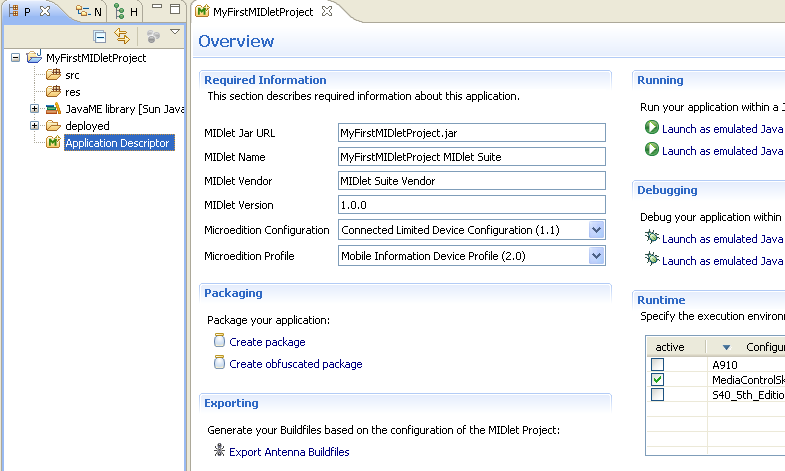Switch to the Navigator tab
This screenshot has width=785, height=471.
click(x=89, y=12)
